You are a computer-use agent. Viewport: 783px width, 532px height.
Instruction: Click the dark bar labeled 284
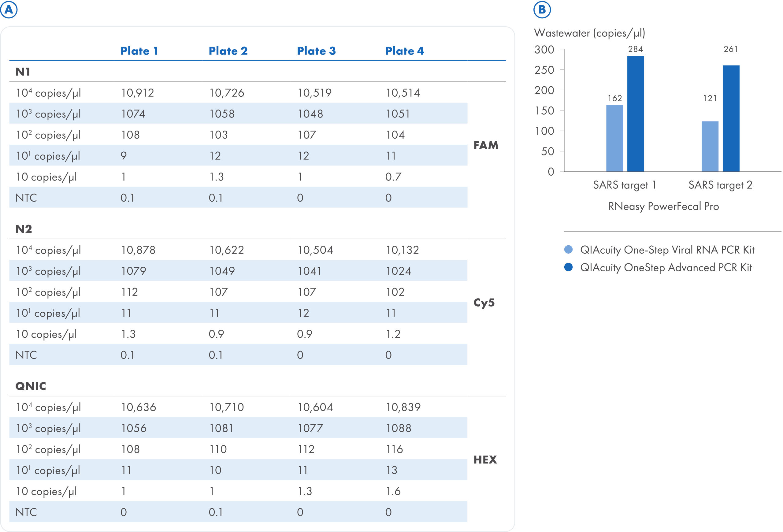(636, 114)
